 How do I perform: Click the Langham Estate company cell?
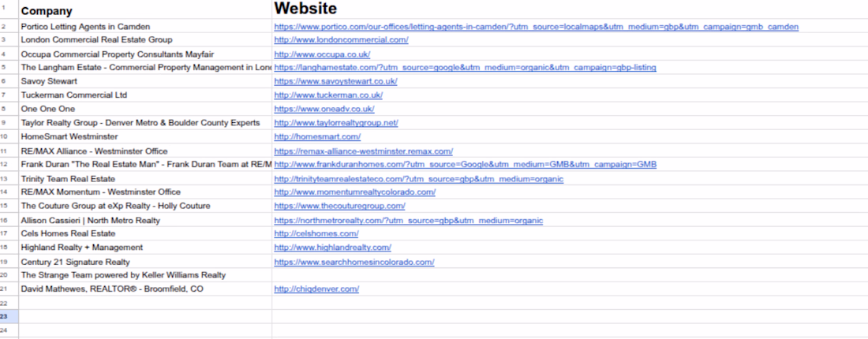tap(145, 68)
